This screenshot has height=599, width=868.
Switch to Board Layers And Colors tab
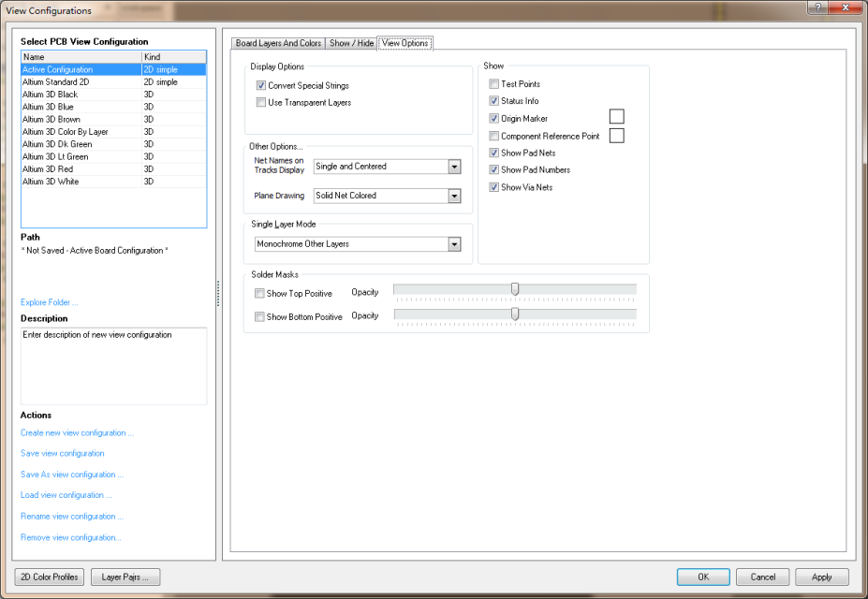pos(278,43)
